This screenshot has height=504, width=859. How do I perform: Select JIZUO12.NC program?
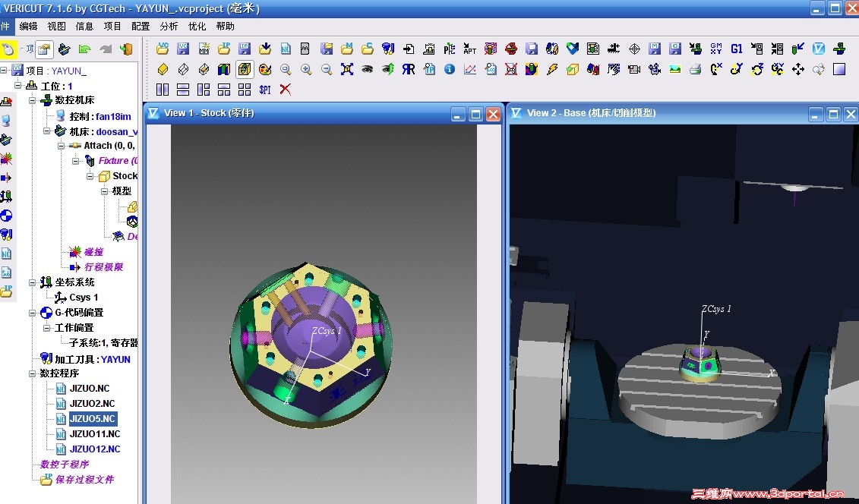coord(95,449)
